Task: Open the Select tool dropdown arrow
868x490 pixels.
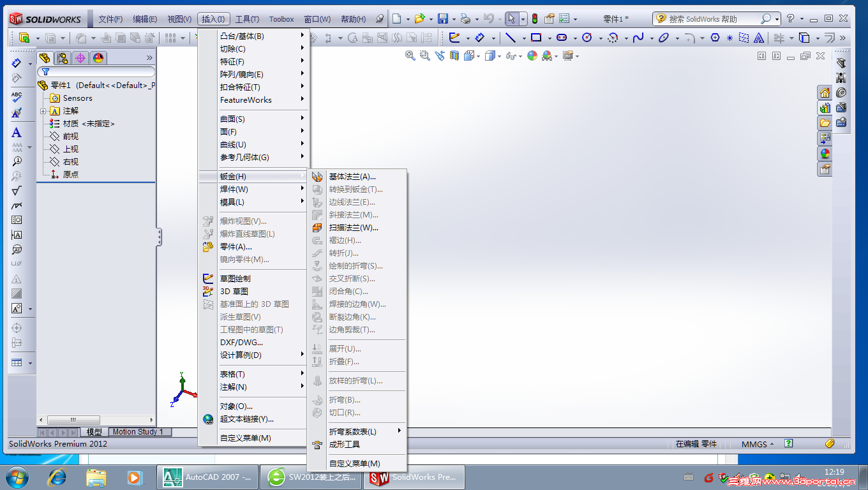Action: pos(523,19)
